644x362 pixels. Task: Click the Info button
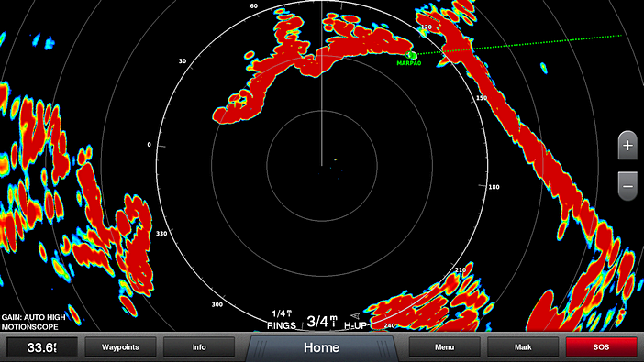click(x=199, y=347)
